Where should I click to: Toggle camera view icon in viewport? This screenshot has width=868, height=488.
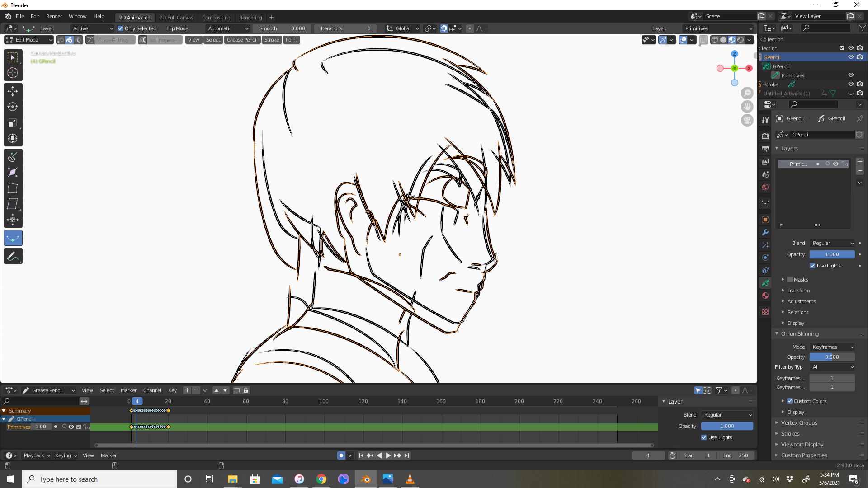click(747, 120)
